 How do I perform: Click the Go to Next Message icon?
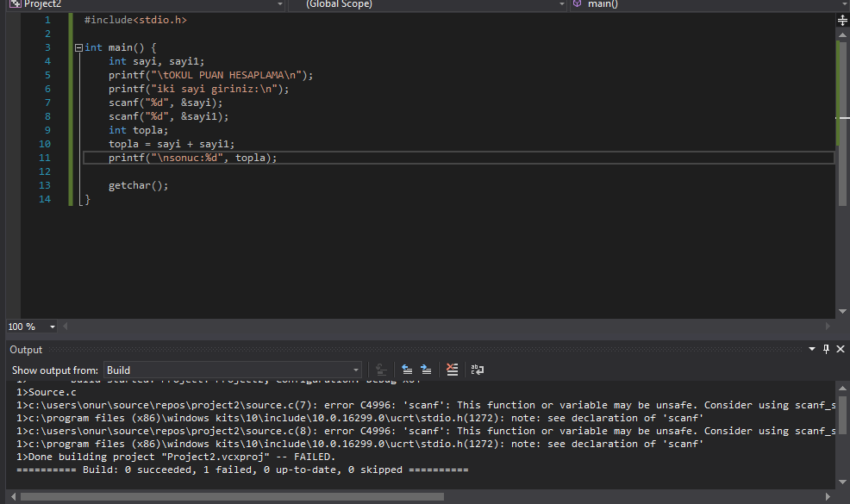426,369
